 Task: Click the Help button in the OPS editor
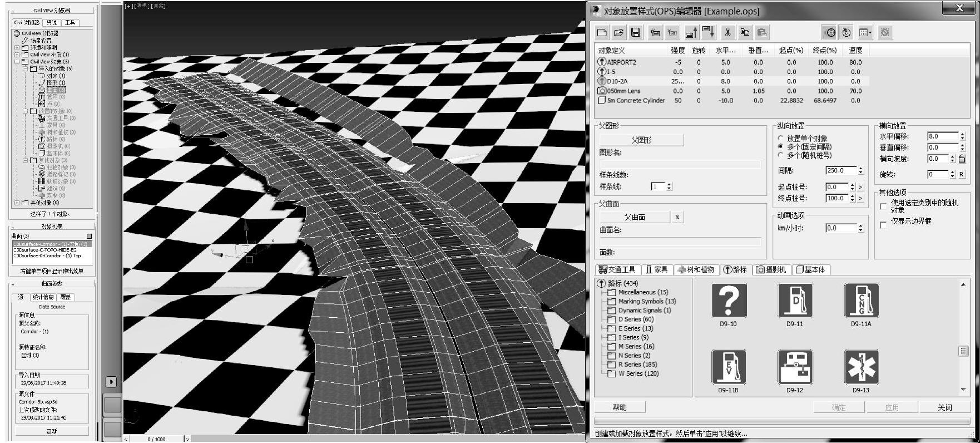620,407
